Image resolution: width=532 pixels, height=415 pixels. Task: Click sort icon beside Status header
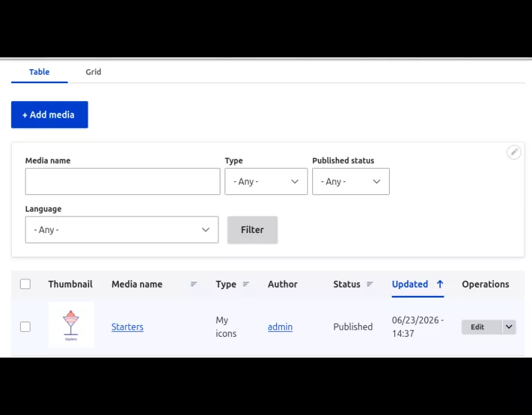click(x=370, y=284)
